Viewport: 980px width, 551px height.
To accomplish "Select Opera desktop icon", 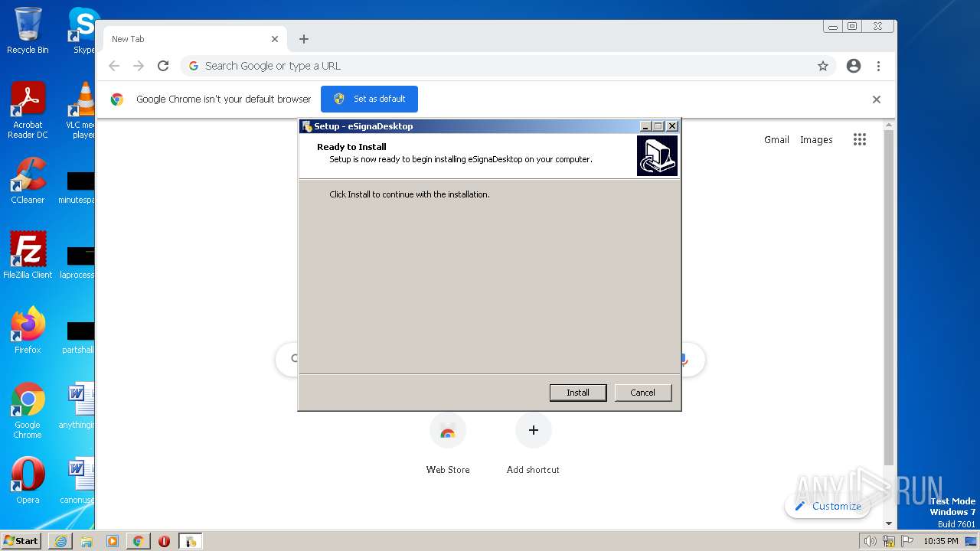I will point(28,481).
